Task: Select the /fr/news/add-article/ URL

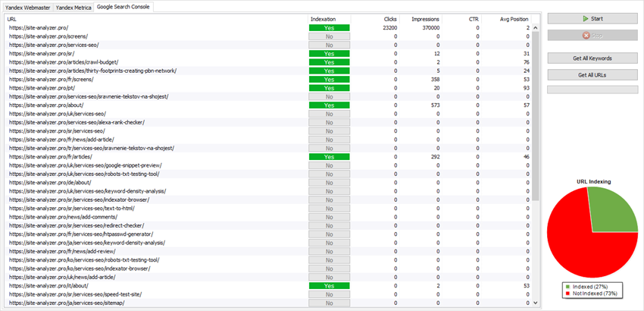Action: coord(61,140)
